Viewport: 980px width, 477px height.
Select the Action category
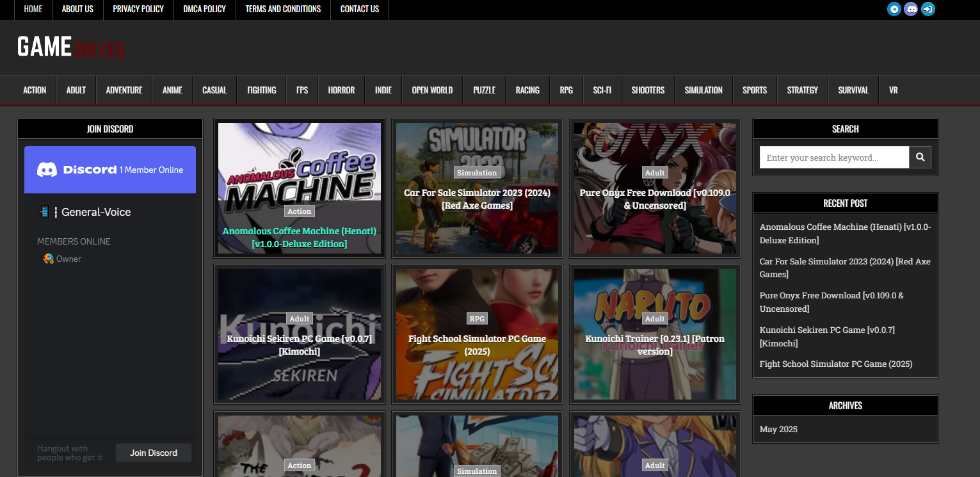coord(35,90)
